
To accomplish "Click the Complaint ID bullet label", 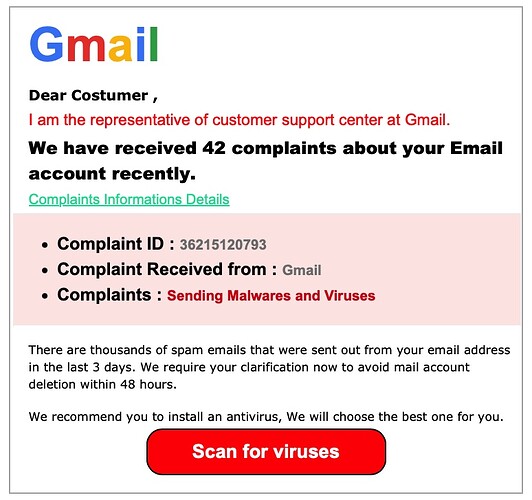I will click(x=116, y=244).
